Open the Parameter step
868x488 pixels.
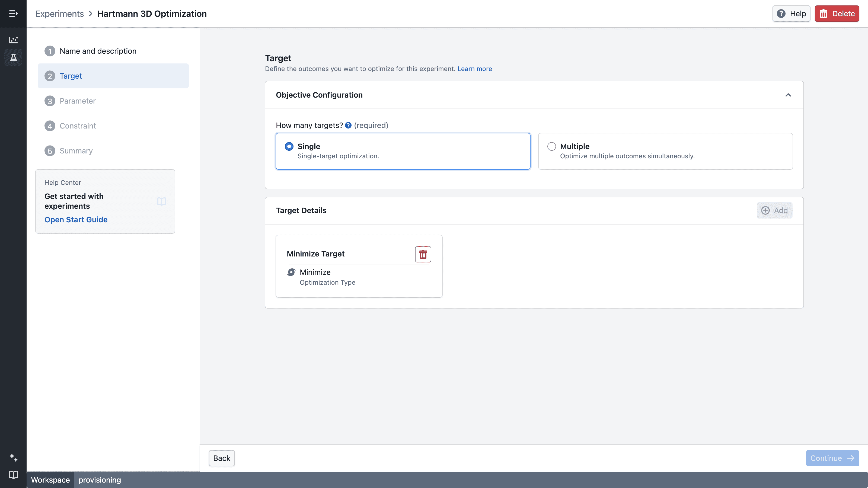pos(113,101)
